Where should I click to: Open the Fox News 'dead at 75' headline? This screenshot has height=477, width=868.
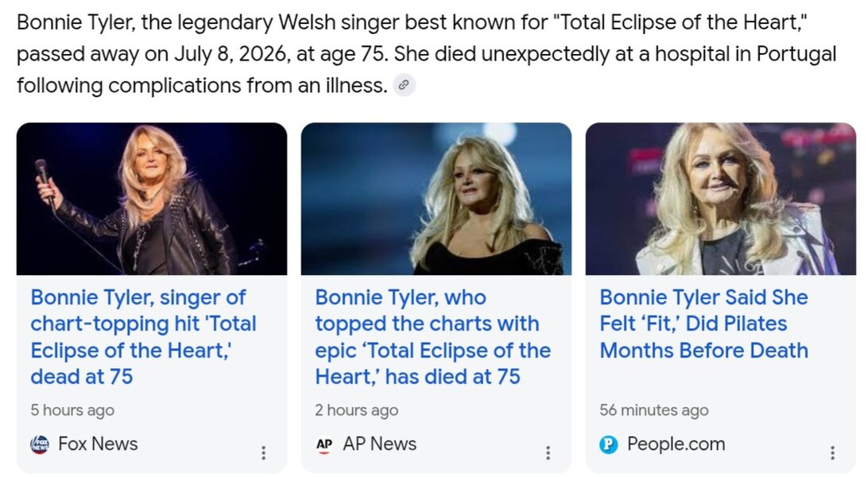[143, 337]
